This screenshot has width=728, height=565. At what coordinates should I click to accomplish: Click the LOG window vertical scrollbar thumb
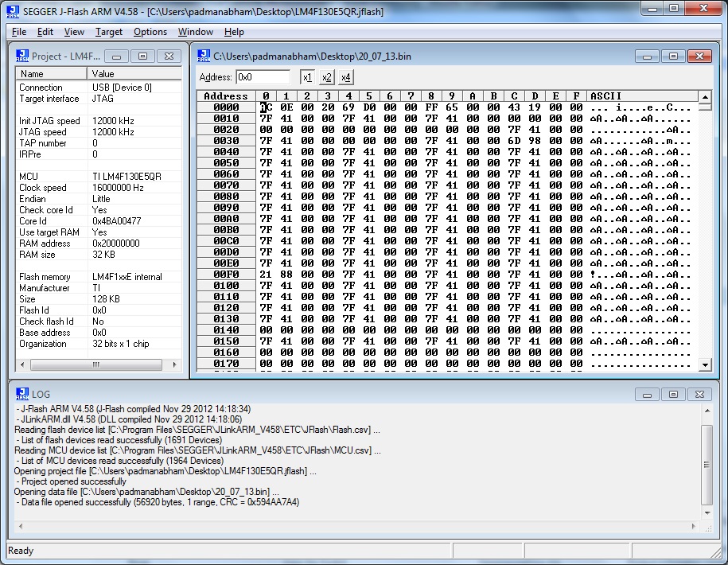[707, 465]
